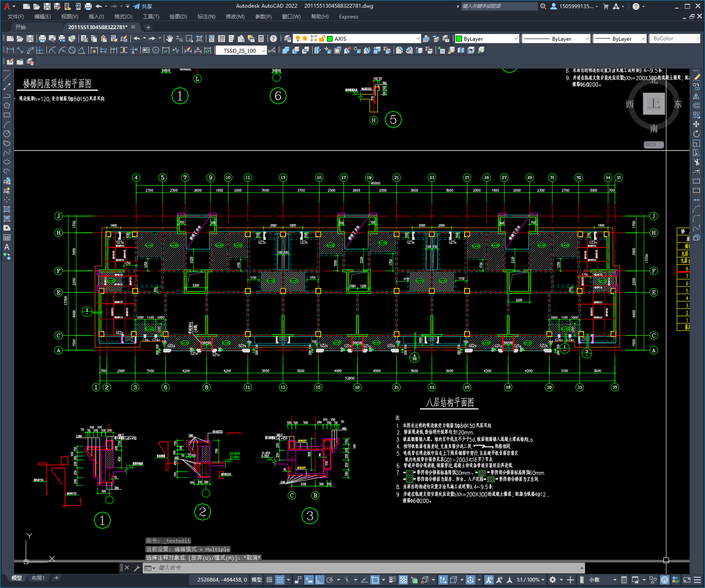Expand the annotation scale 1:1 / 100% dropdown
705x588 pixels.
[x=531, y=579]
